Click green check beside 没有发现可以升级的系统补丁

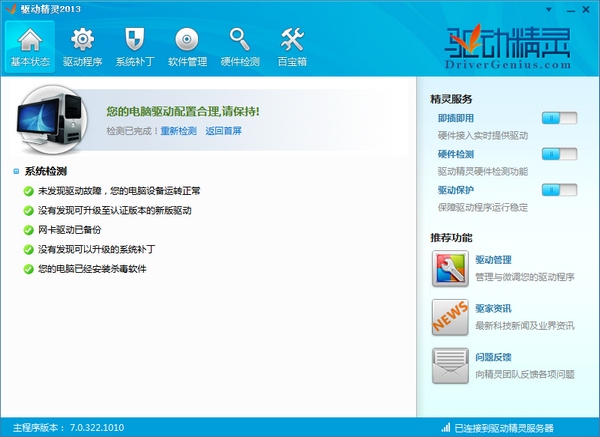pos(29,249)
